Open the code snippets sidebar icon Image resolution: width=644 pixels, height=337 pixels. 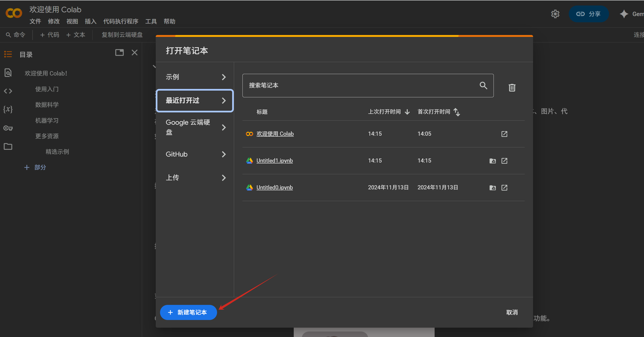[8, 91]
